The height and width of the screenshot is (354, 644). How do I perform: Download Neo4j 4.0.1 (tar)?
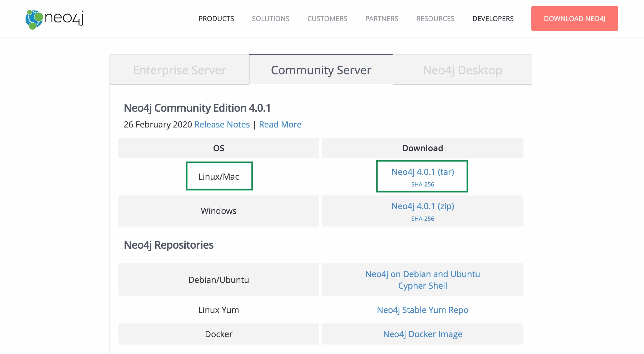pyautogui.click(x=423, y=172)
